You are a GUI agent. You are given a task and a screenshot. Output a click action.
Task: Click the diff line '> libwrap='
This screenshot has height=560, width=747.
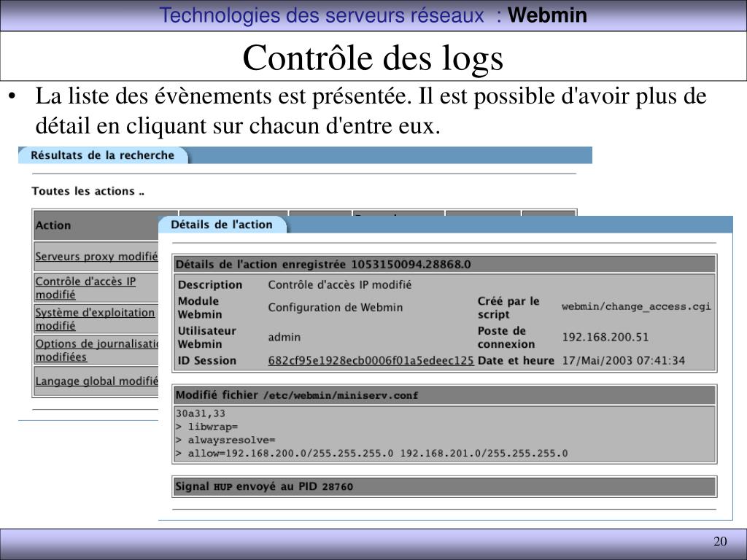[206, 427]
